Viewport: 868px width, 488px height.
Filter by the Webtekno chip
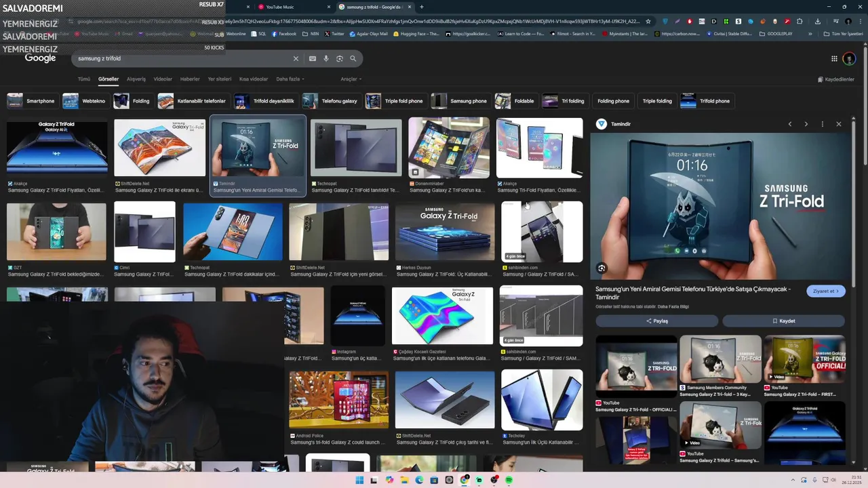85,101
